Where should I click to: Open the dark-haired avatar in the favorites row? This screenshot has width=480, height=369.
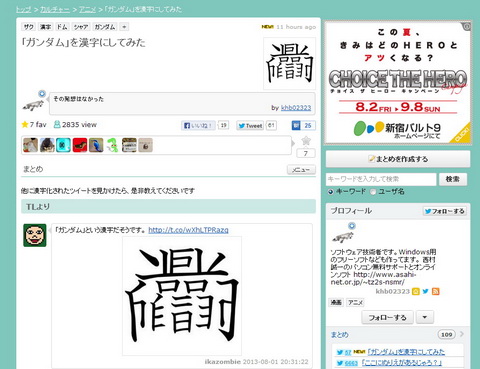pyautogui.click(x=47, y=145)
